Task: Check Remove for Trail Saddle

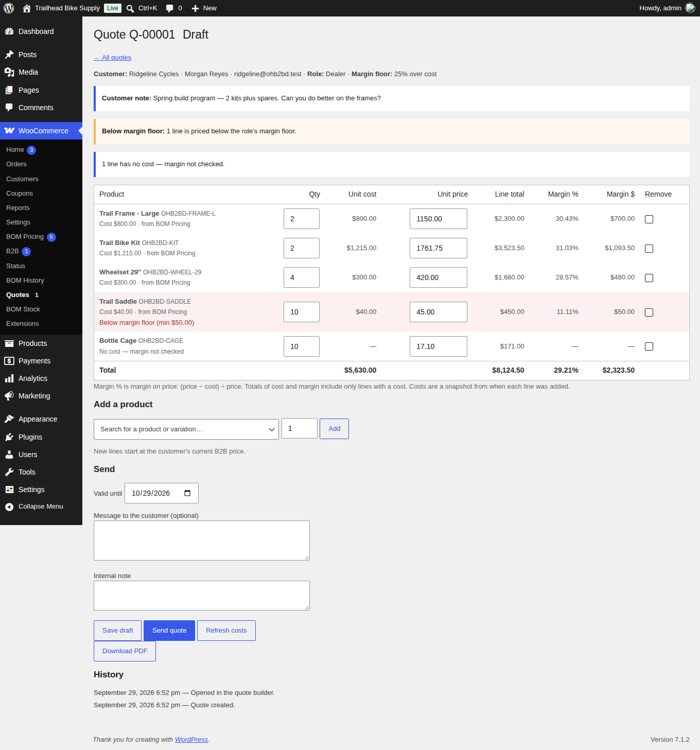Action: 649,312
